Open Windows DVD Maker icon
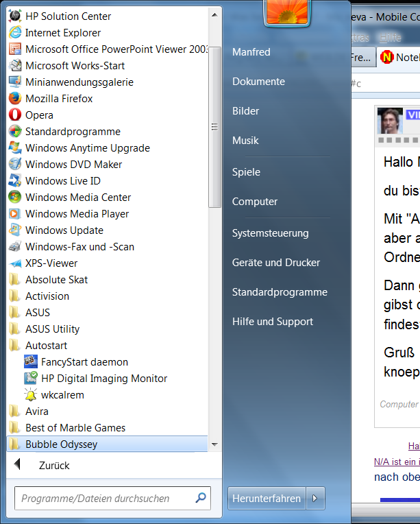This screenshot has width=420, height=524. [15, 164]
